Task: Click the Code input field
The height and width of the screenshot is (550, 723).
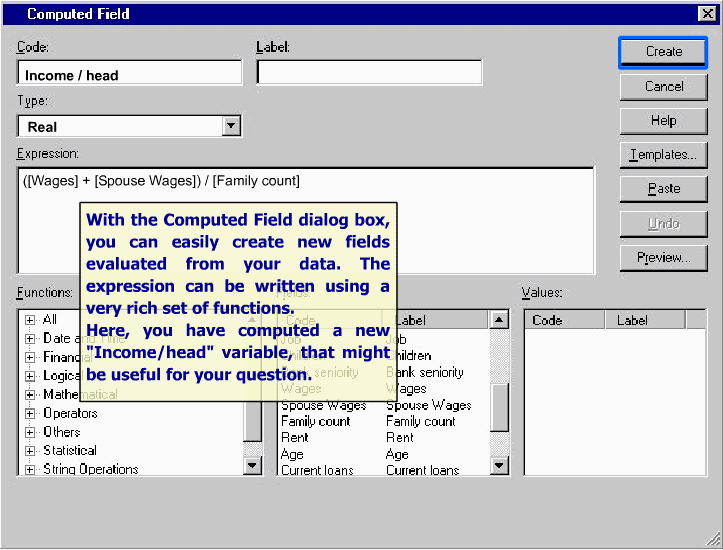Action: (130, 74)
